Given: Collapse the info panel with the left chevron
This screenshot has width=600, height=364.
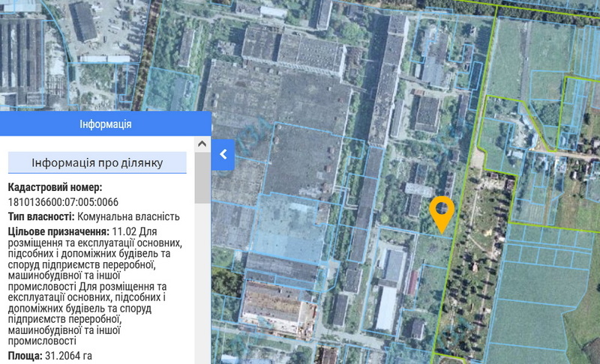Looking at the screenshot, I should coord(223,154).
